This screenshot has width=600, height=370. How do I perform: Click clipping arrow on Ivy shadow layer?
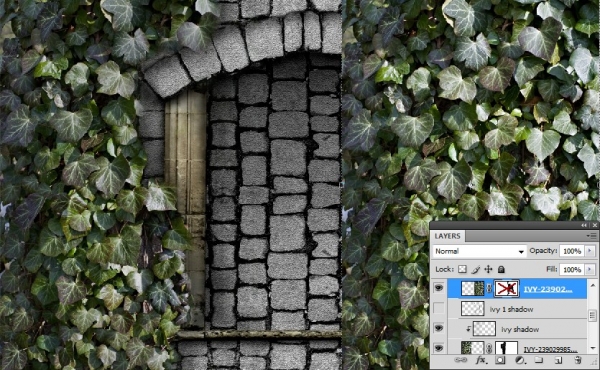(468, 329)
